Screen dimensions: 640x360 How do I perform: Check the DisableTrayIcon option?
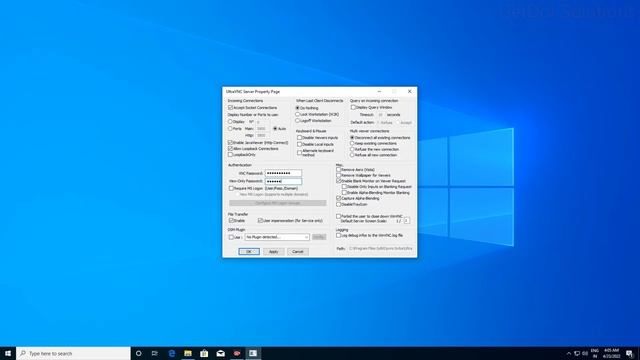click(338, 204)
